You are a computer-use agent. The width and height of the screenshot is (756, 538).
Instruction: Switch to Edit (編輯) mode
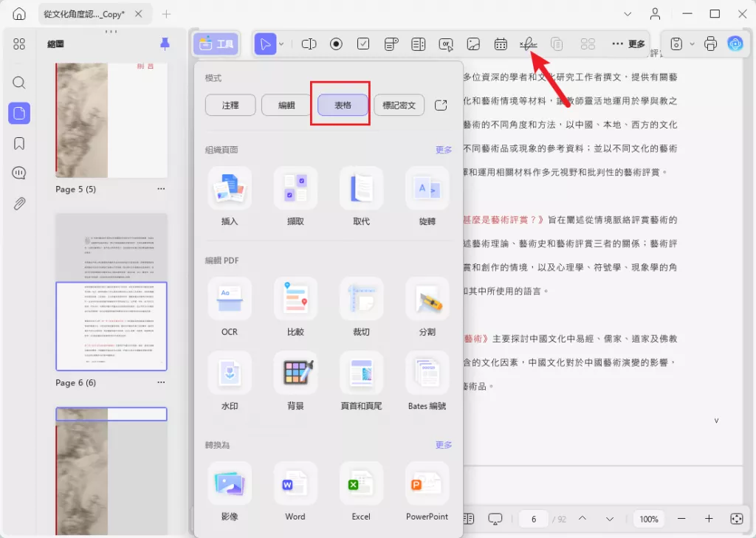(286, 105)
